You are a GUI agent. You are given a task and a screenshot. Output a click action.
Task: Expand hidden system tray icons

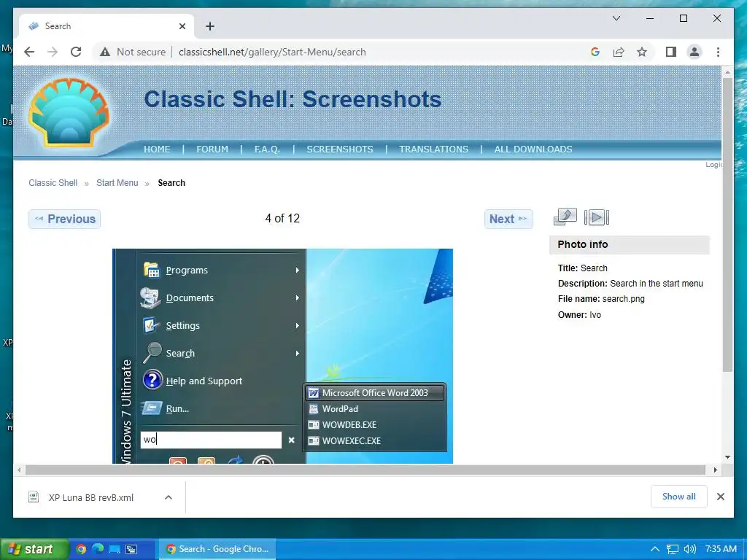pos(655,549)
